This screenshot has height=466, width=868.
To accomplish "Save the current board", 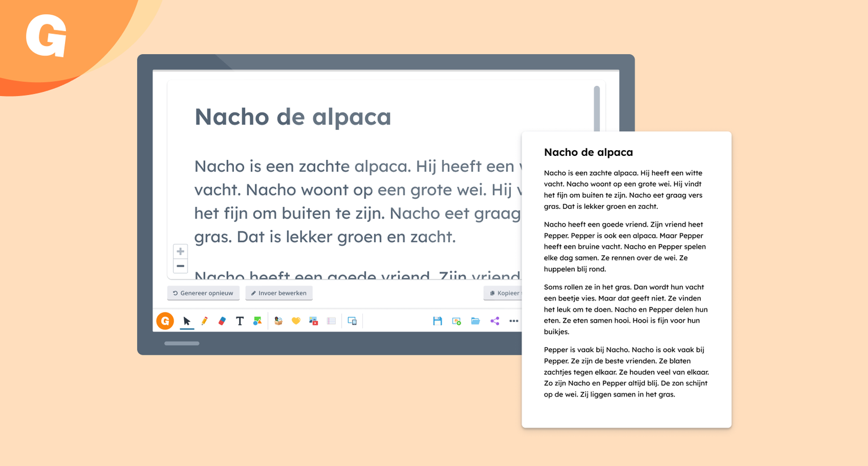I will [x=437, y=321].
